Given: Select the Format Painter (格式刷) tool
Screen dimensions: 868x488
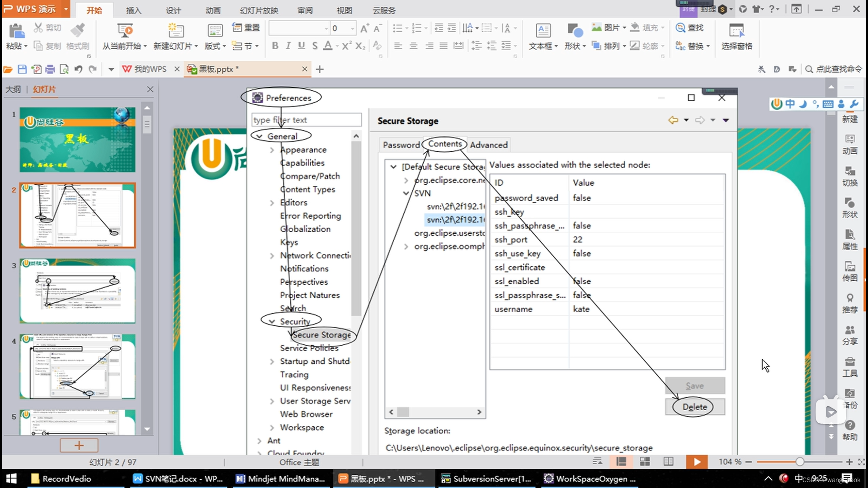Looking at the screenshot, I should (x=78, y=36).
